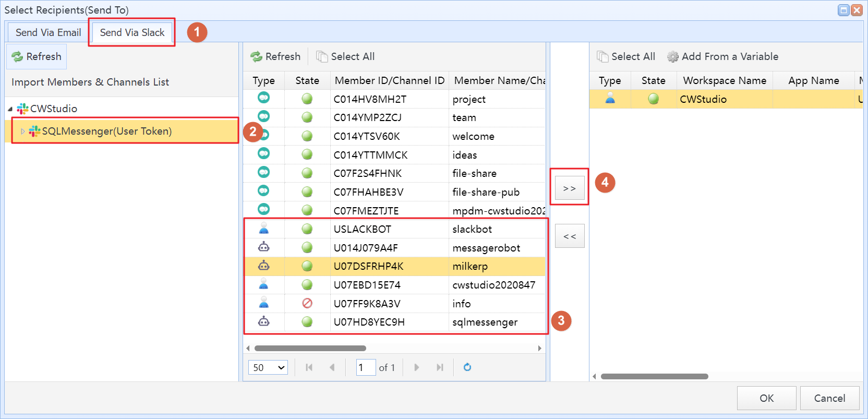Click user type icon in recipients CWStudio row
This screenshot has width=868, height=419.
610,98
